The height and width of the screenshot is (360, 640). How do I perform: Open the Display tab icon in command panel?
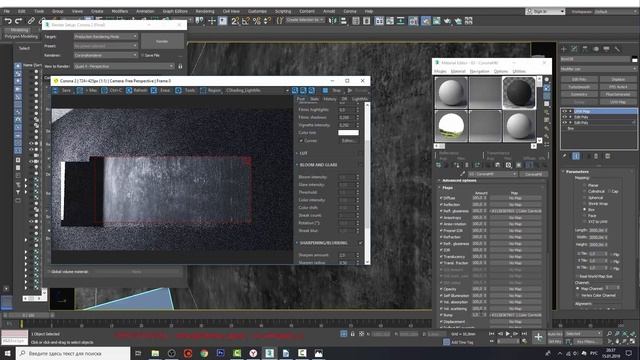607,49
